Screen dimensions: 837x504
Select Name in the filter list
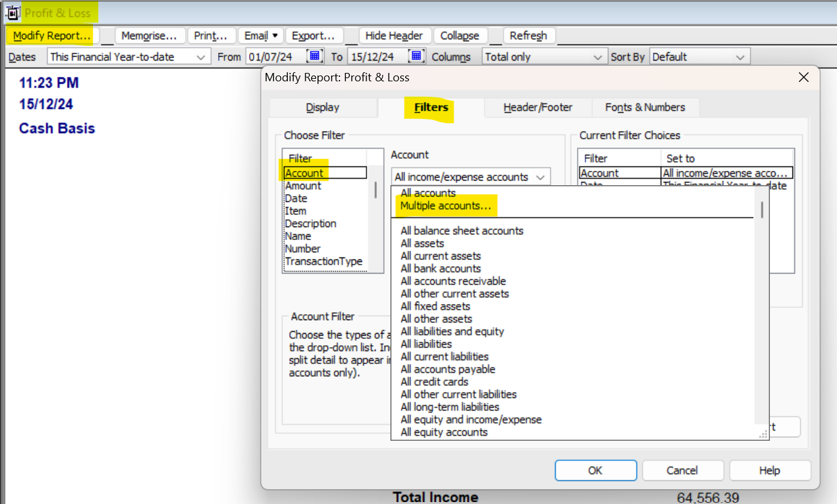click(x=325, y=236)
